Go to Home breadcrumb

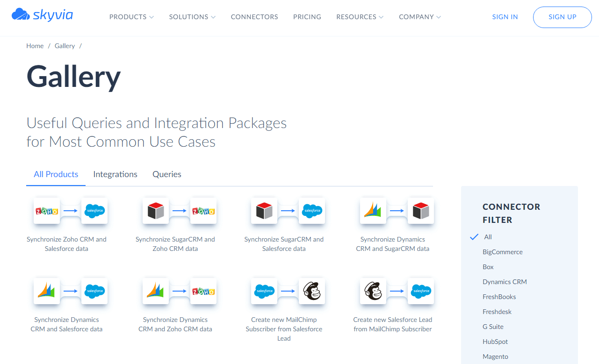pyautogui.click(x=35, y=46)
